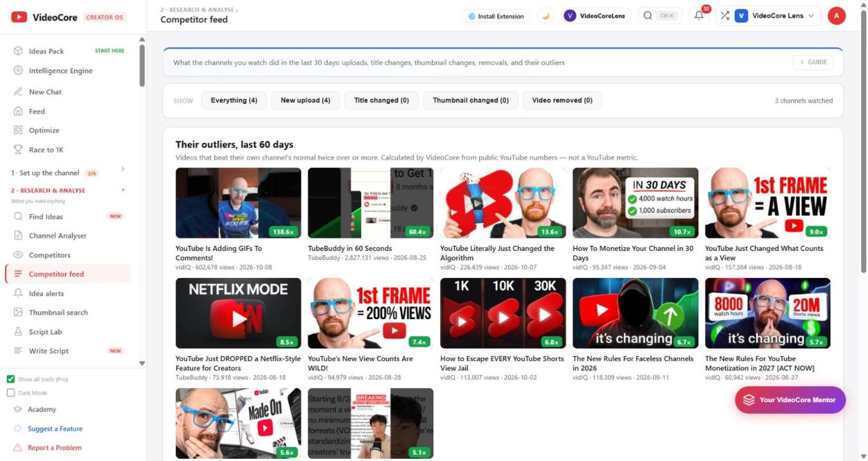868x461 pixels.
Task: Click the search Ctrl K field
Action: 660,16
